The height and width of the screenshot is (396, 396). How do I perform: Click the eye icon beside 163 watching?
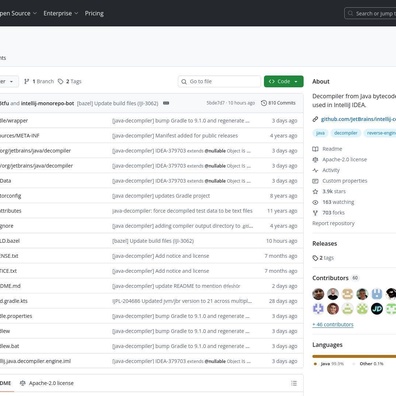[315, 202]
